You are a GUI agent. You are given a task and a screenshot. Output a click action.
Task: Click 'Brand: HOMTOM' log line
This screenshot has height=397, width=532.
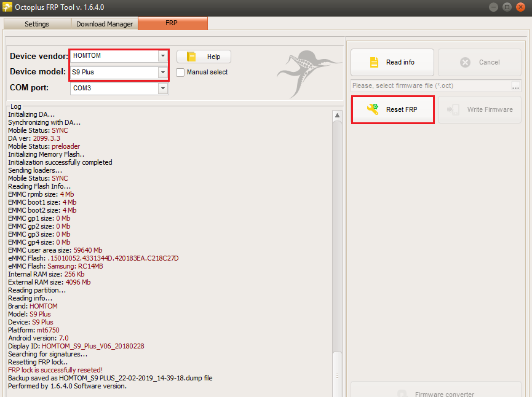click(33, 306)
